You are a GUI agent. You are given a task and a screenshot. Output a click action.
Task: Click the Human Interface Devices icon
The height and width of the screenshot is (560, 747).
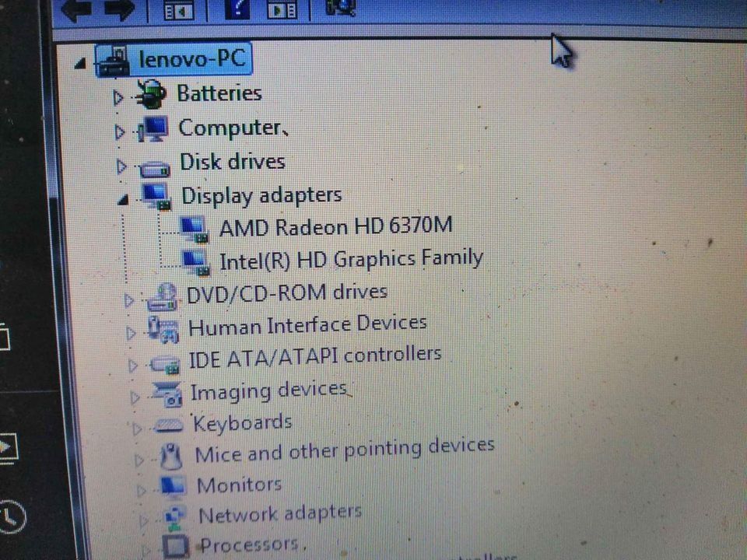coord(163,330)
